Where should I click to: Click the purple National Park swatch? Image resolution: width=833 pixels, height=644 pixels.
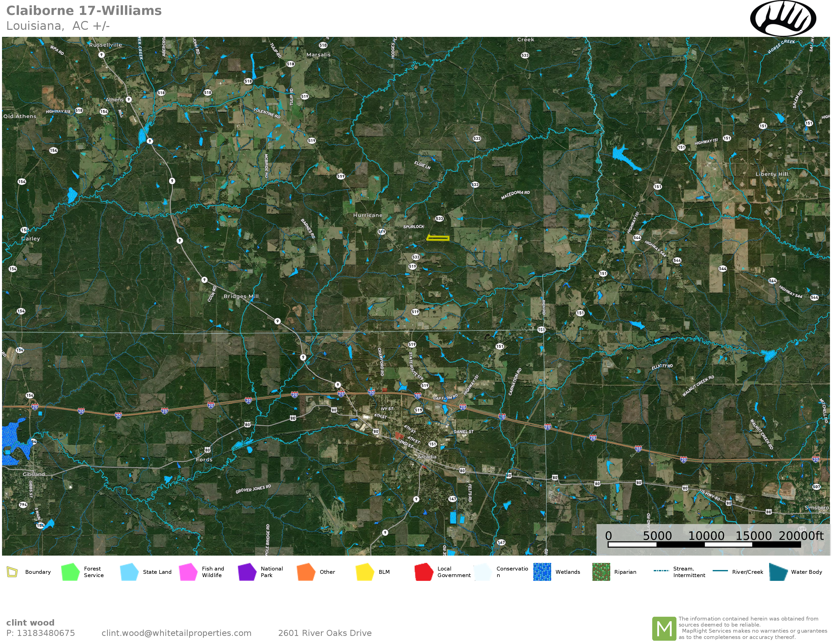click(x=247, y=572)
